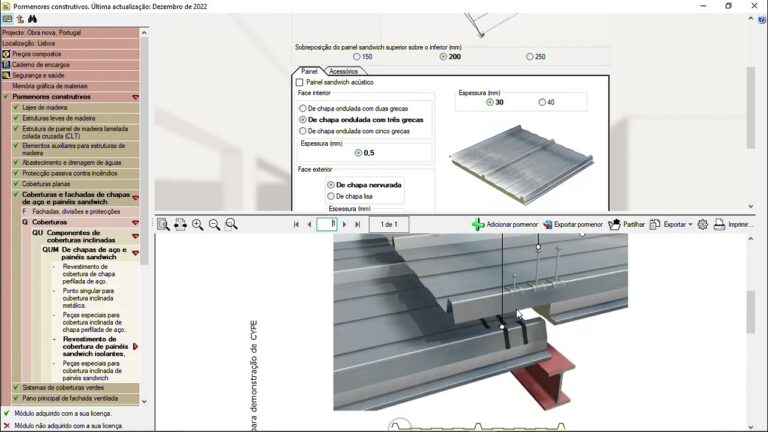Click Exportar pormenor button
This screenshot has width=768, height=432.
pos(571,225)
